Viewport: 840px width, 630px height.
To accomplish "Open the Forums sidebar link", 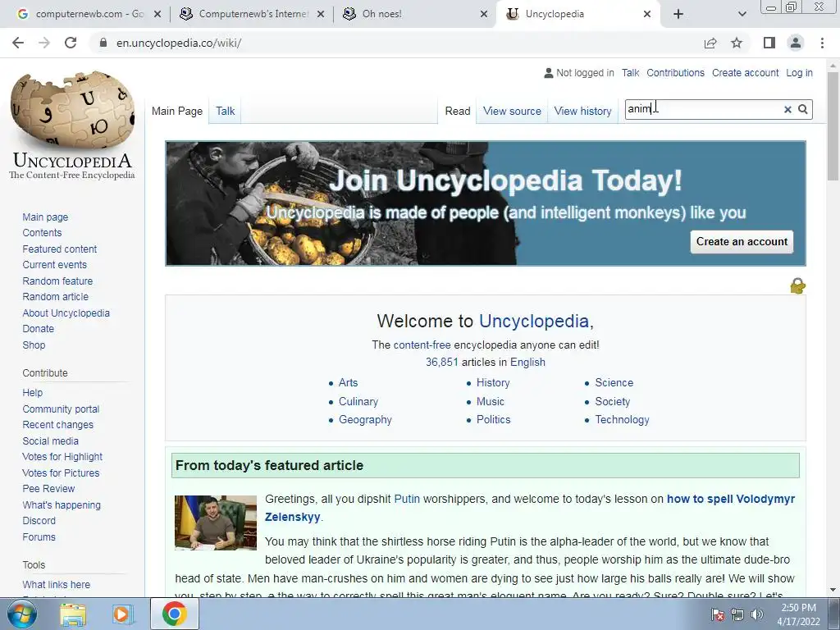I will pyautogui.click(x=39, y=536).
